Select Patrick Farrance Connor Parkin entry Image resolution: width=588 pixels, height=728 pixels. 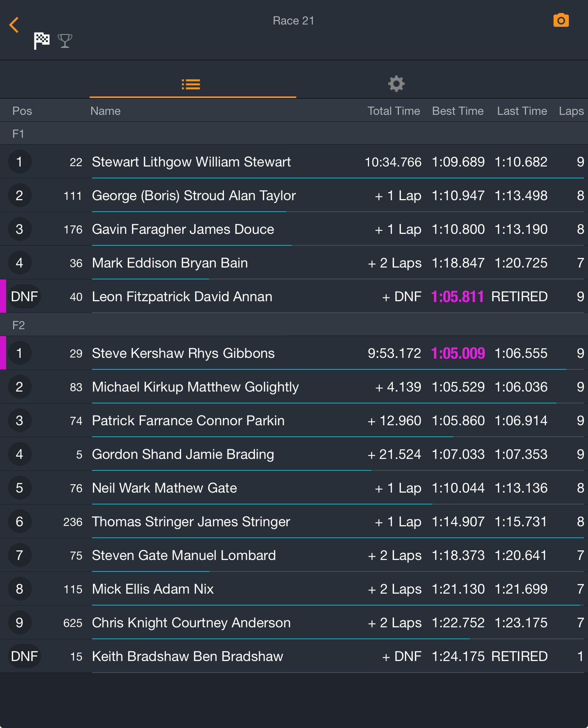(294, 421)
